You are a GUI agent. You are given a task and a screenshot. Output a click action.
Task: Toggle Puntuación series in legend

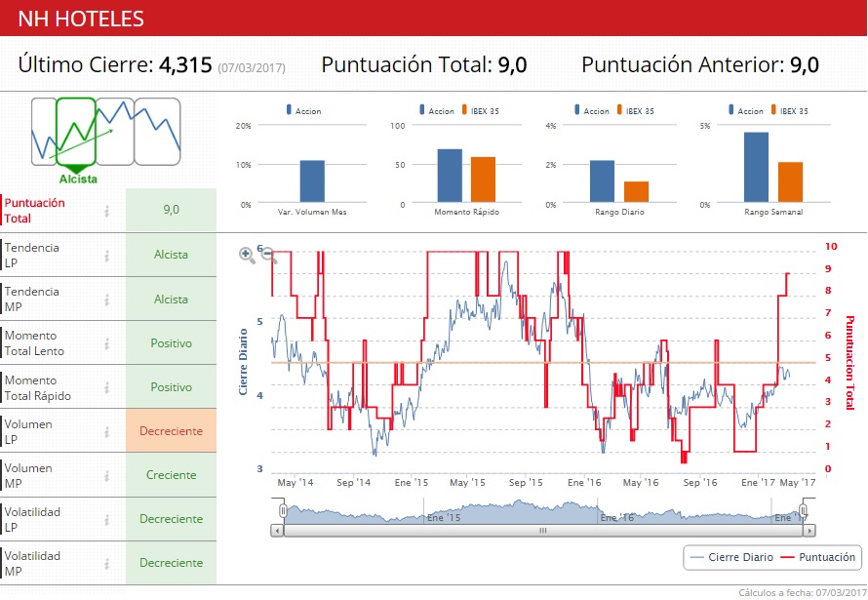817,557
